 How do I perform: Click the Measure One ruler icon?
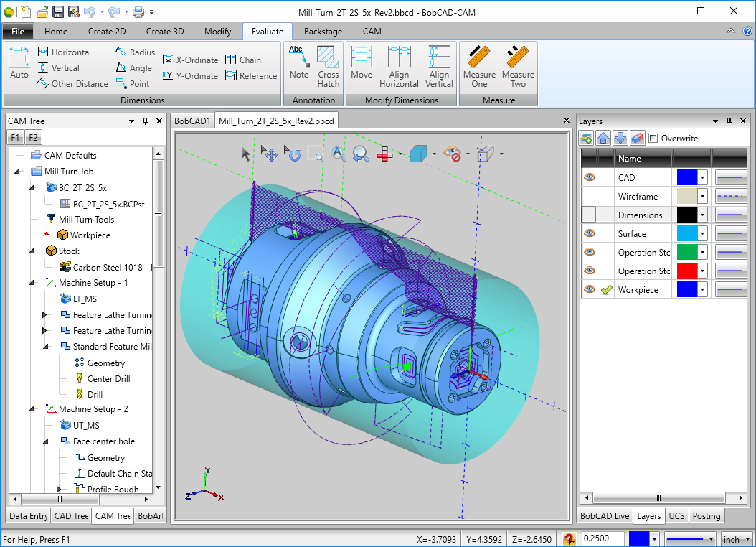pos(479,65)
